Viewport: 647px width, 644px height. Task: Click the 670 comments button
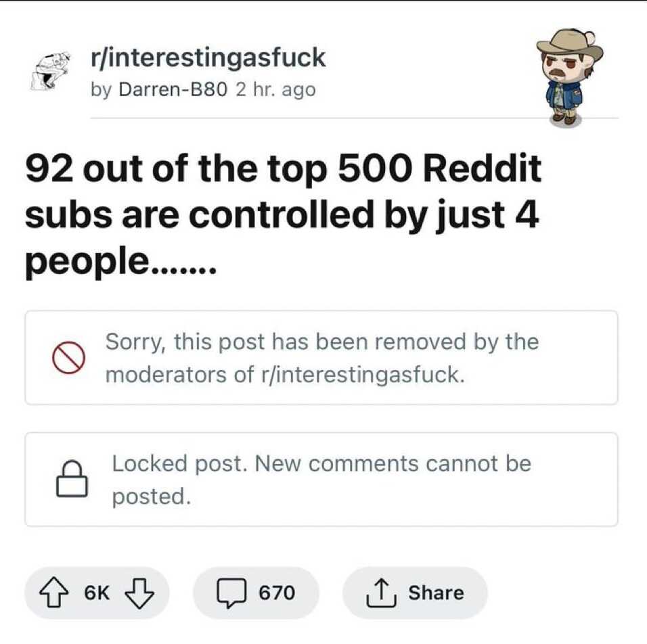[x=256, y=593]
